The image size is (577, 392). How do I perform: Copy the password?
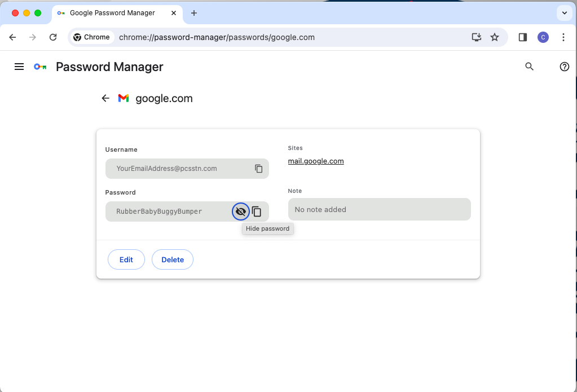[257, 212]
